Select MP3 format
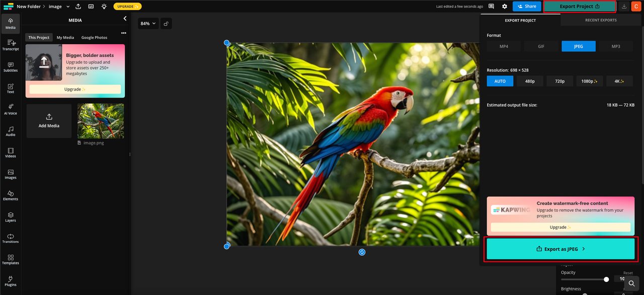The image size is (644, 295). coord(616,46)
